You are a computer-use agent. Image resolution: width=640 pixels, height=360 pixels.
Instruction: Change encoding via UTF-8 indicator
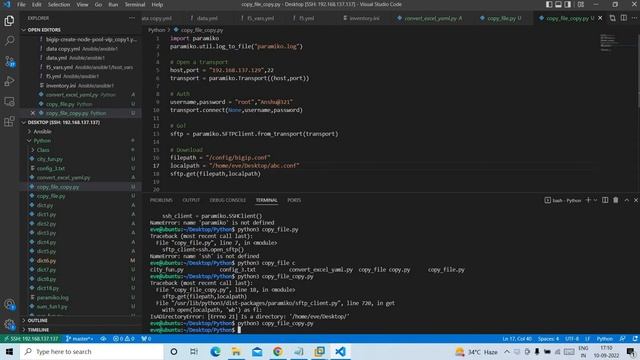[572, 339]
